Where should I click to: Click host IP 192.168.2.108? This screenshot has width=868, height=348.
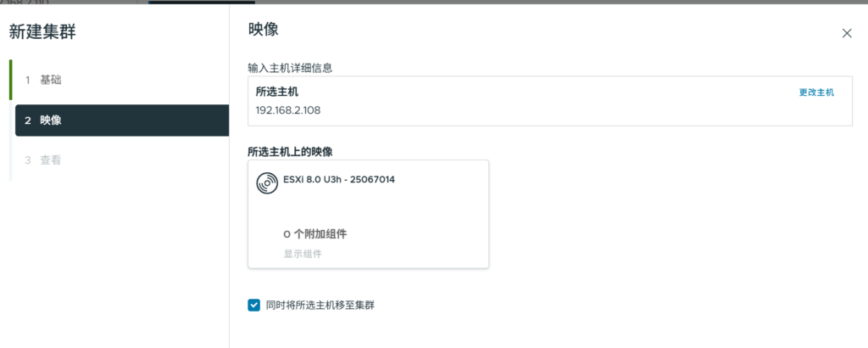288,109
